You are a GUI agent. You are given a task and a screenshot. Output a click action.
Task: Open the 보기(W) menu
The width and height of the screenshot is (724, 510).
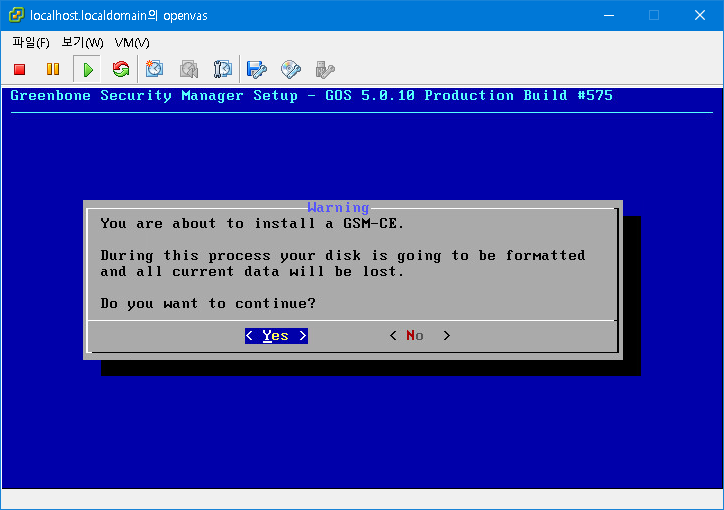tap(82, 43)
